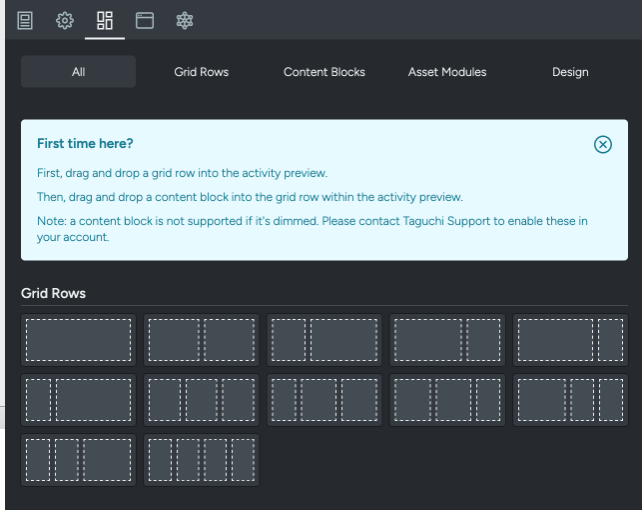The width and height of the screenshot is (642, 510).
Task: Select the layout blocks panel icon
Action: 105,20
